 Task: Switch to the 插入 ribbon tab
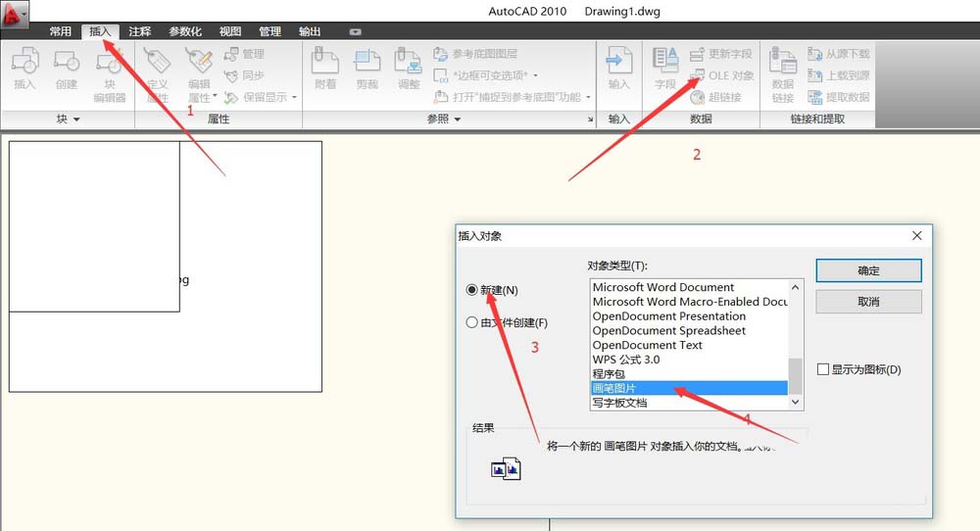pyautogui.click(x=100, y=31)
